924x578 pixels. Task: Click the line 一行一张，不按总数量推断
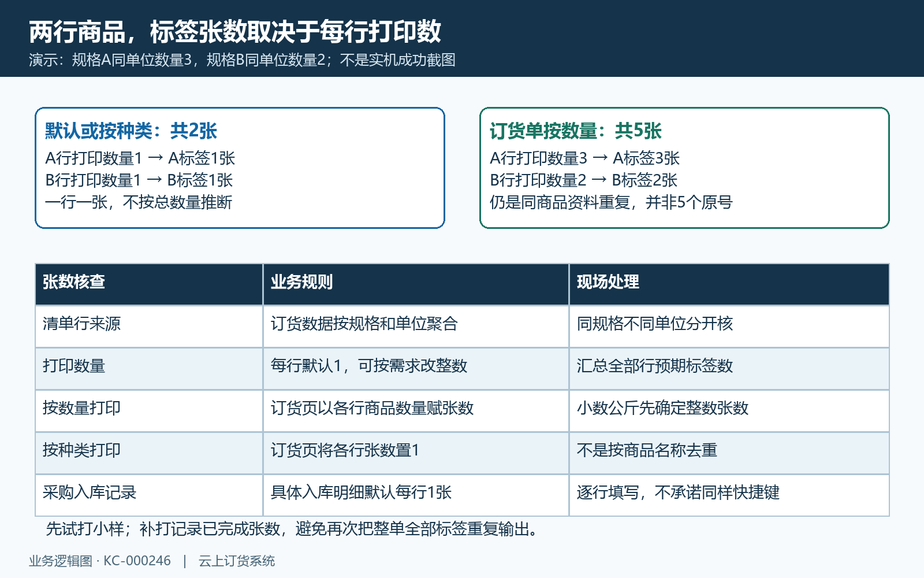tap(139, 202)
